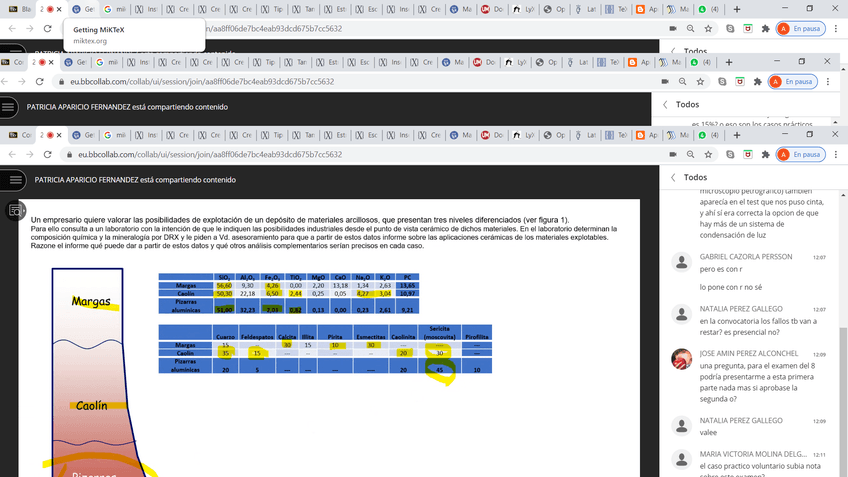Switch to the 'Op' tab in front window
848x477 pixels.
point(554,135)
